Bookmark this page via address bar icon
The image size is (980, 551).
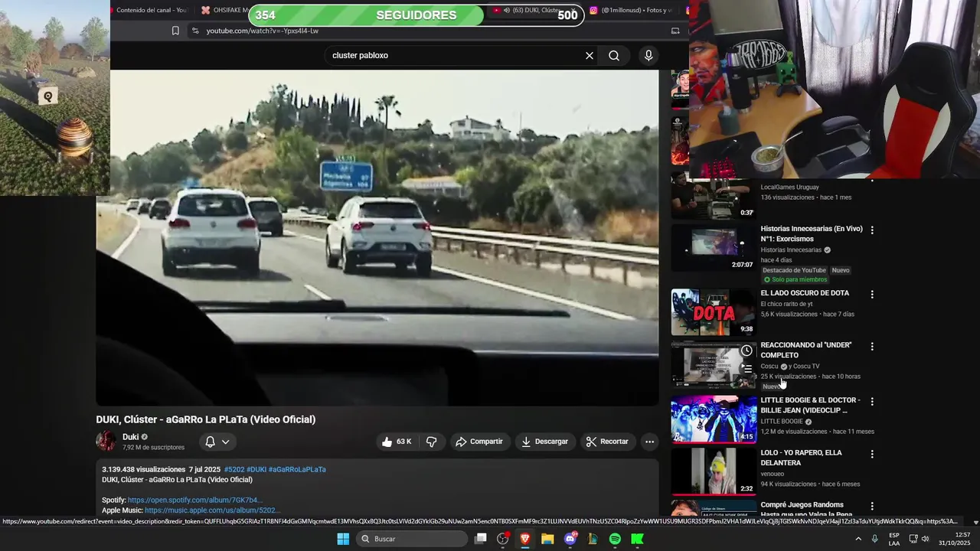point(175,31)
